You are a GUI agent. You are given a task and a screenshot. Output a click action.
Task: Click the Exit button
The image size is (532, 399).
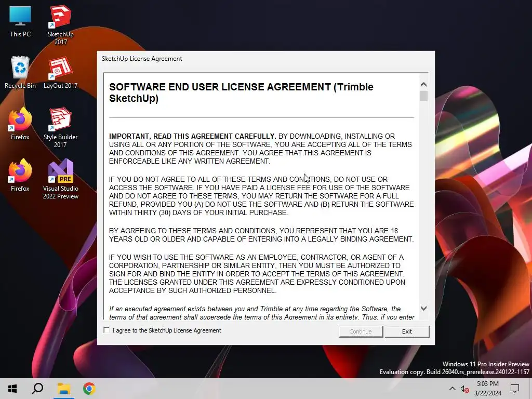point(407,331)
